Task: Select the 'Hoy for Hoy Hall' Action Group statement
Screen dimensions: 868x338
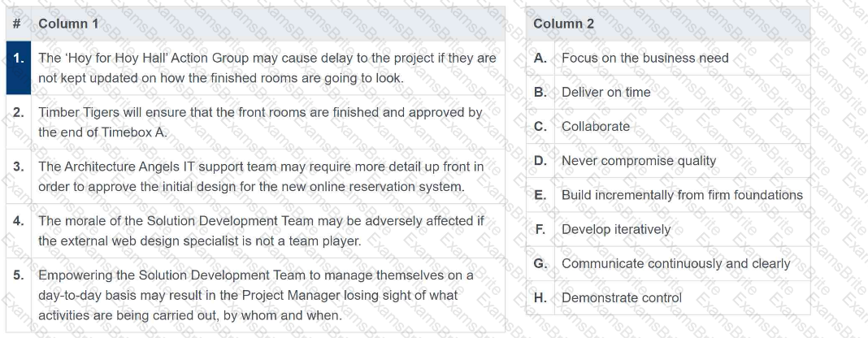Action: click(267, 68)
